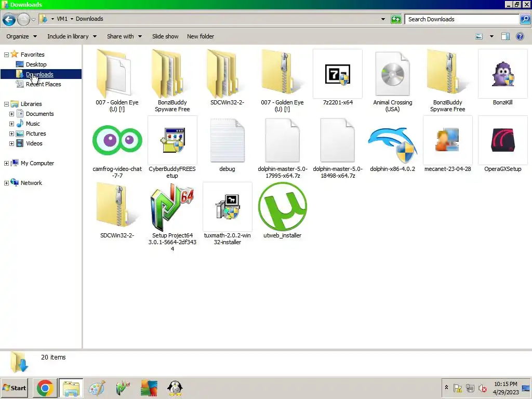Click inside the Search Downloads field
This screenshot has width=532, height=399.
pos(462,19)
